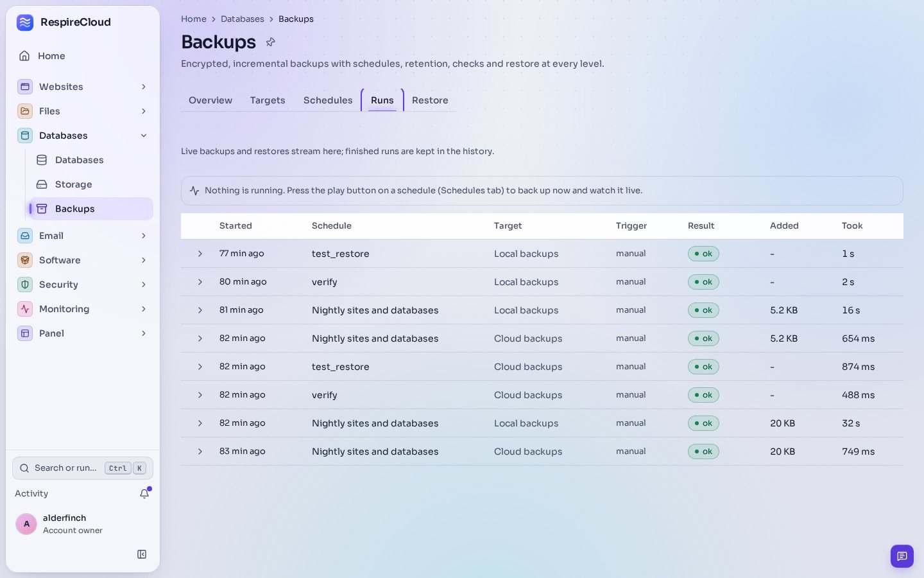Pin the Backups page with the pin icon
Screen dimensions: 924x578
271,42
